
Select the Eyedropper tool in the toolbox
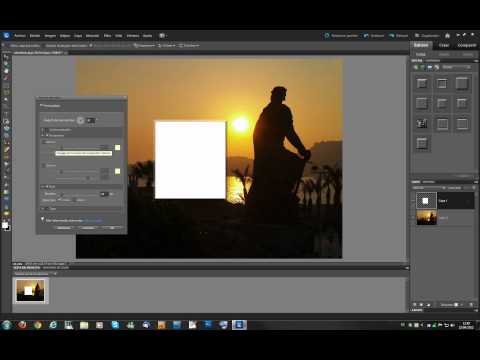6,78
